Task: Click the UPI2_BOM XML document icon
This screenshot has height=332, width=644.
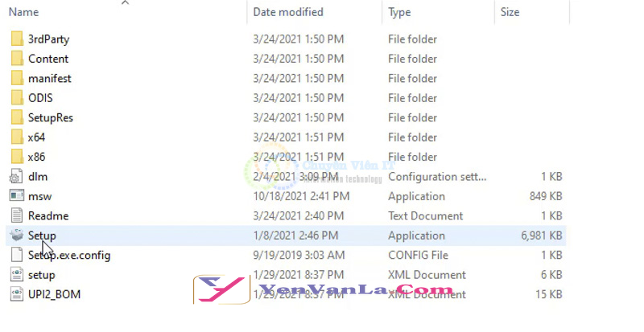Action: point(17,294)
